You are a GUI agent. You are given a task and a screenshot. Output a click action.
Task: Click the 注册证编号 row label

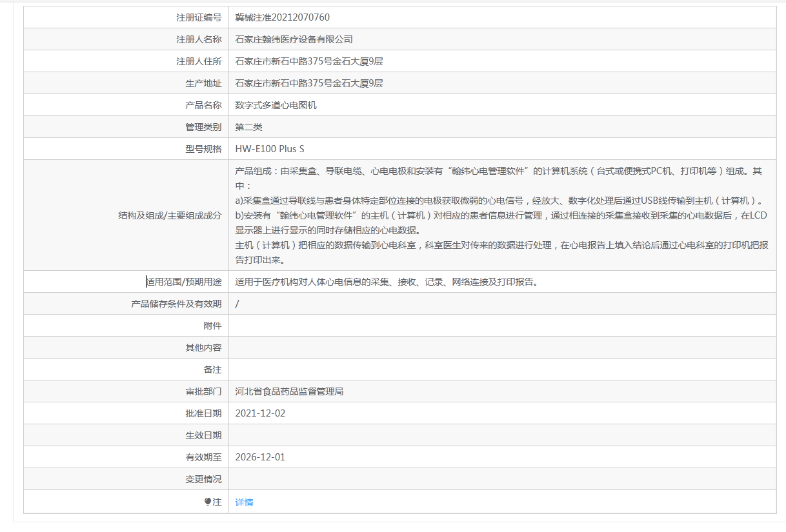coord(199,17)
